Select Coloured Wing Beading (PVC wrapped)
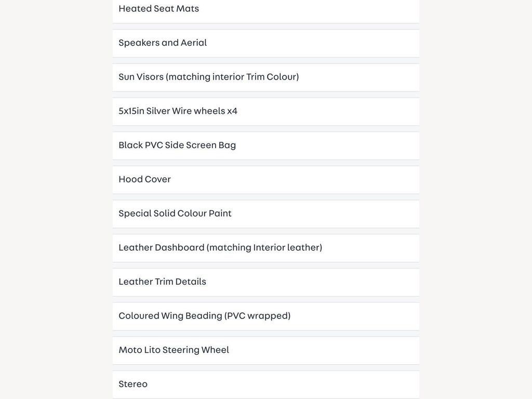This screenshot has height=399, width=532. [x=266, y=316]
